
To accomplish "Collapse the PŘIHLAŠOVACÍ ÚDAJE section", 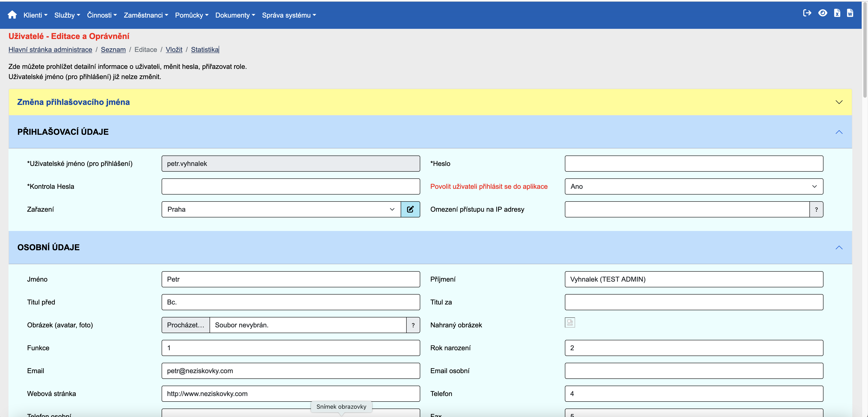I will [x=839, y=132].
